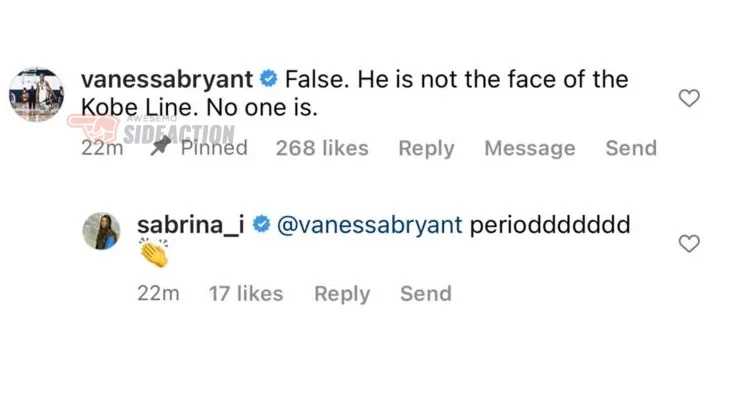Open sabrina_i's profile picture
The width and height of the screenshot is (729, 395).
(x=101, y=231)
